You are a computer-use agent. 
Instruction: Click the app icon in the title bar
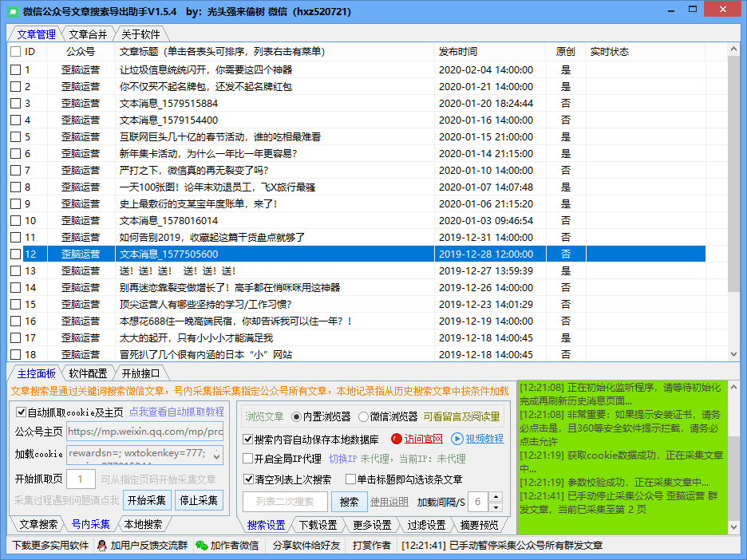[x=13, y=11]
